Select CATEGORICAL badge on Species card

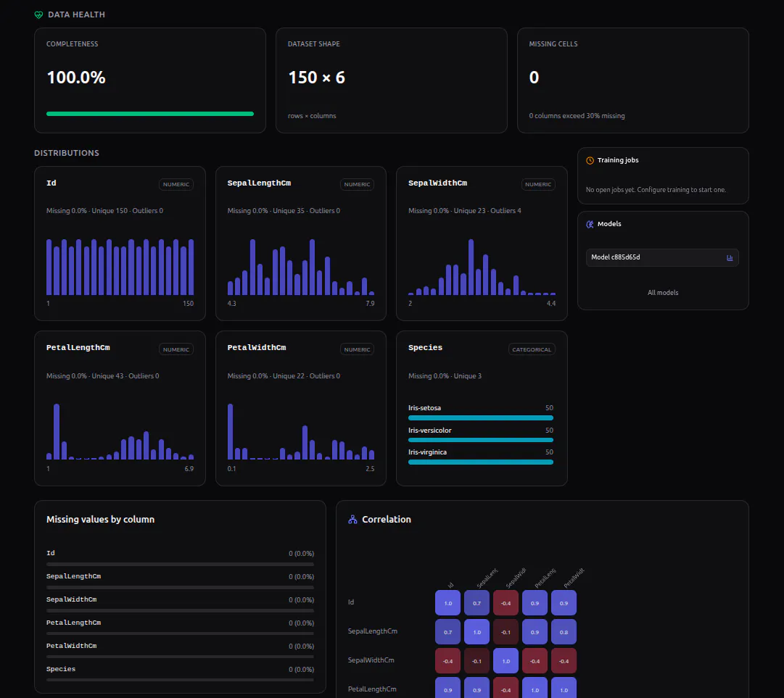tap(532, 349)
